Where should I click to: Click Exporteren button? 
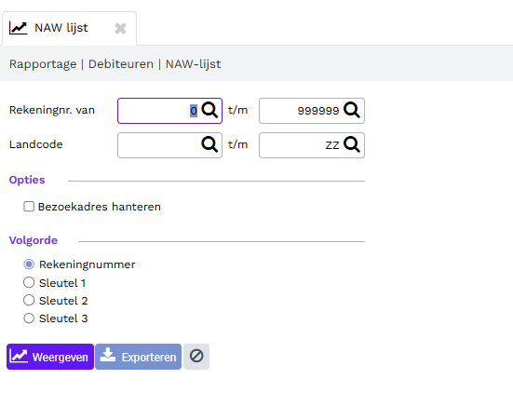[x=138, y=357]
